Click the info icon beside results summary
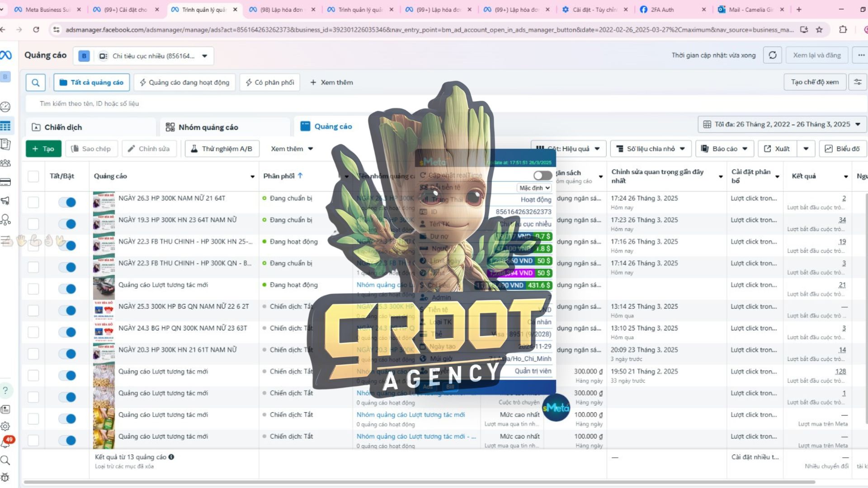Image resolution: width=868 pixels, height=488 pixels. [171, 457]
